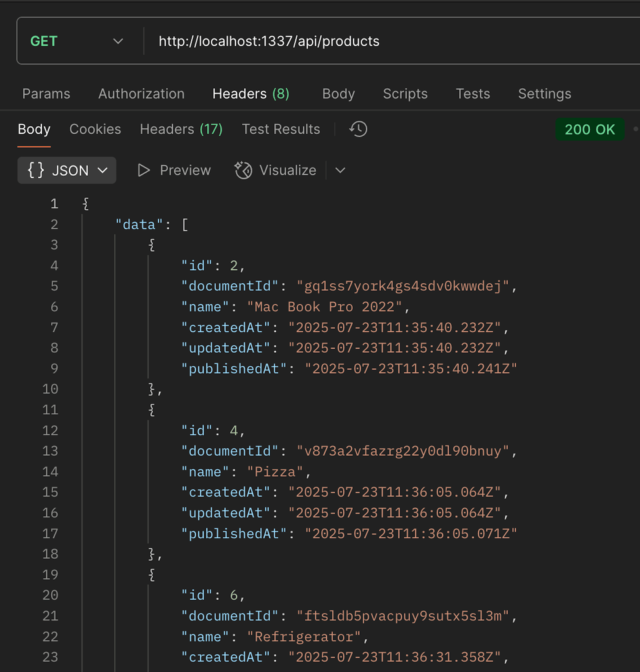The image size is (640, 672).
Task: Expand the JSON format dropdown chevron
Action: [x=103, y=170]
